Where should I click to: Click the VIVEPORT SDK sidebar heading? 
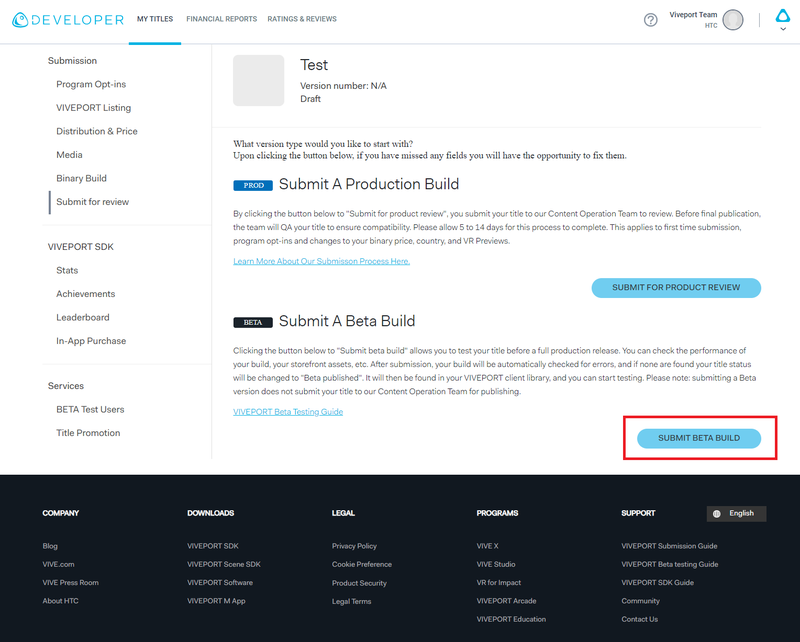pos(81,246)
